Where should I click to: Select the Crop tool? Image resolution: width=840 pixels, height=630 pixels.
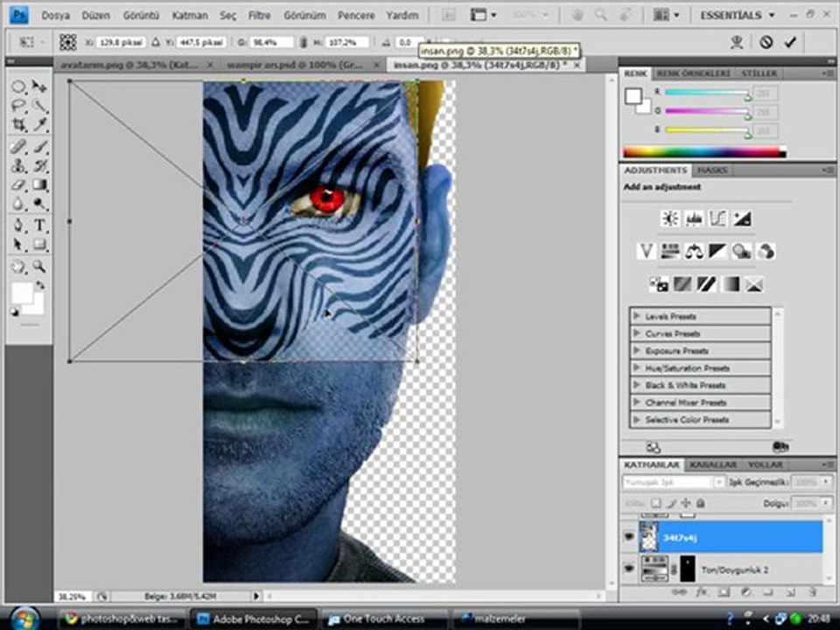pos(18,125)
